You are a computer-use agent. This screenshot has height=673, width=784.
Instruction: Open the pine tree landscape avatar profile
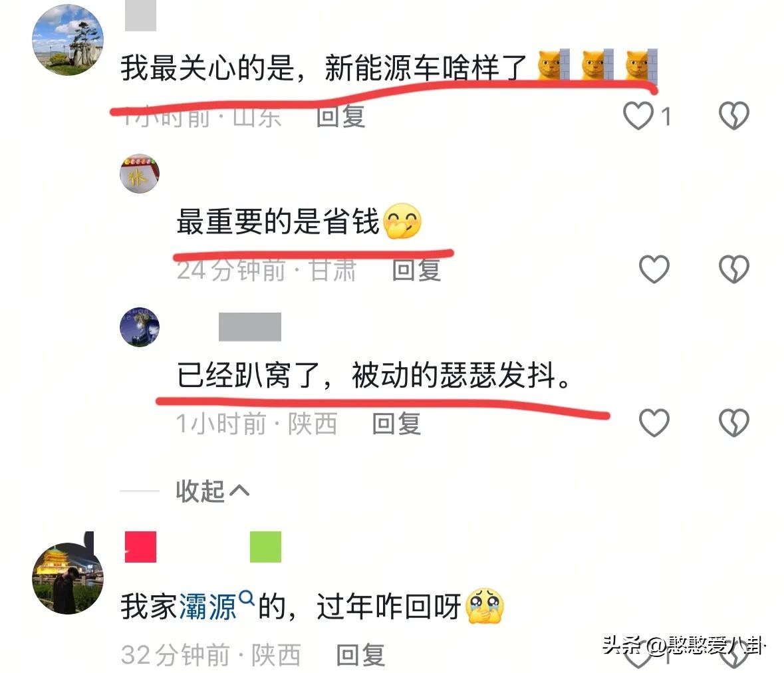point(68,40)
